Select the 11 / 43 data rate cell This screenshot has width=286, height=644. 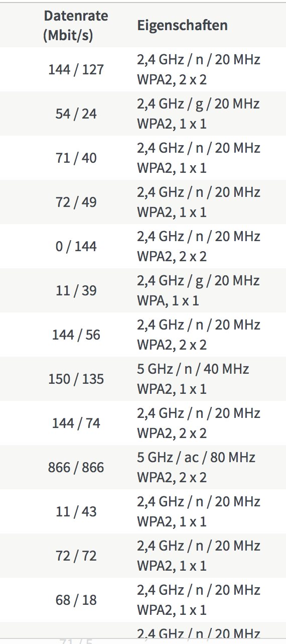click(76, 512)
